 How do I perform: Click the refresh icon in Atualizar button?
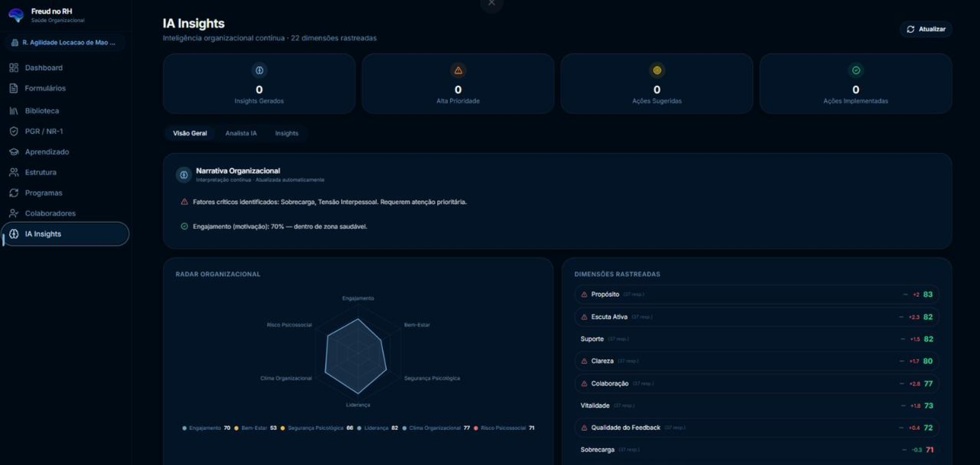910,29
